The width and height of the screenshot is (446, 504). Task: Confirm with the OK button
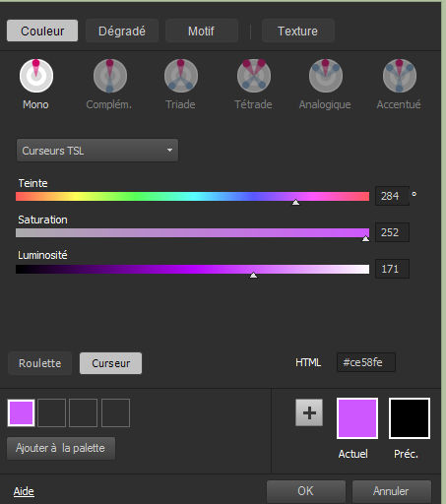tap(306, 491)
